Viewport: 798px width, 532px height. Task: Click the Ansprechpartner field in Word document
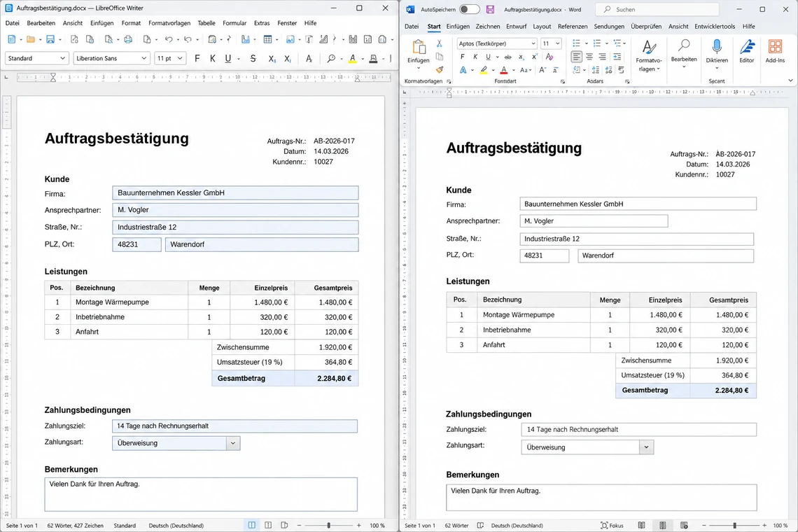594,221
